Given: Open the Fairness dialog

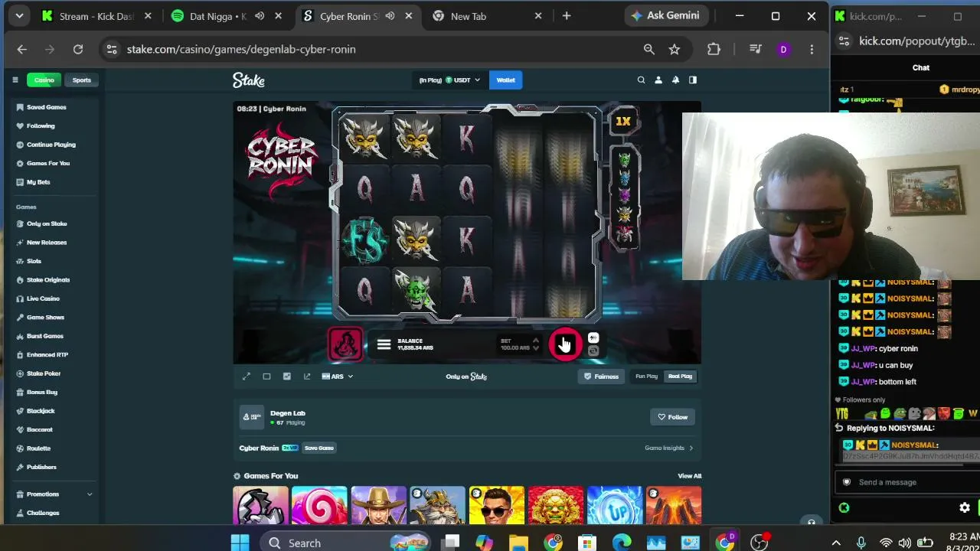Looking at the screenshot, I should 602,377.
